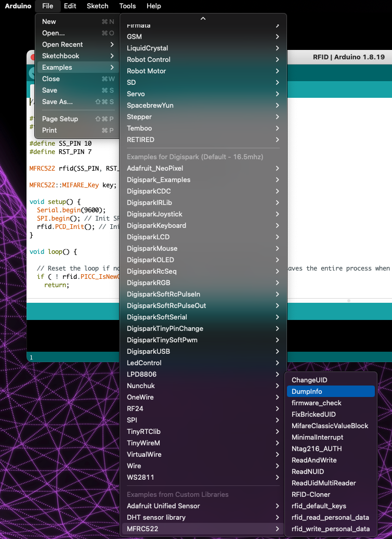
Task: Expand the DHT sensor library submenu
Action: [203, 517]
